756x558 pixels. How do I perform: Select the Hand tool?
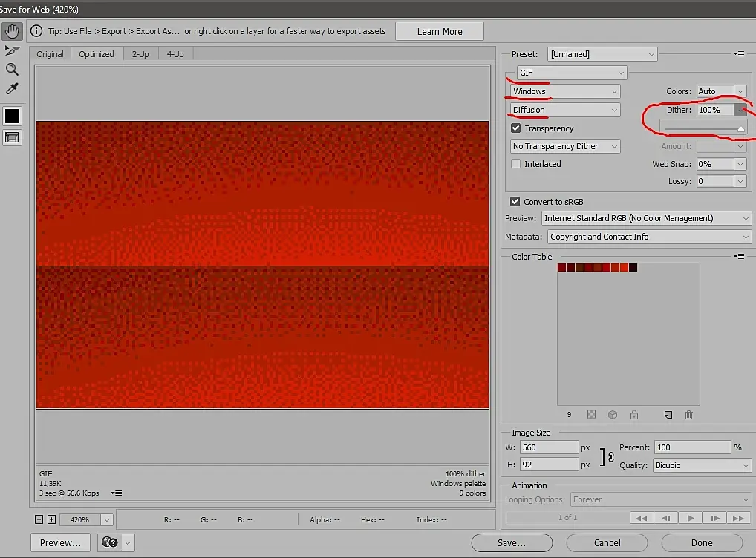(12, 32)
